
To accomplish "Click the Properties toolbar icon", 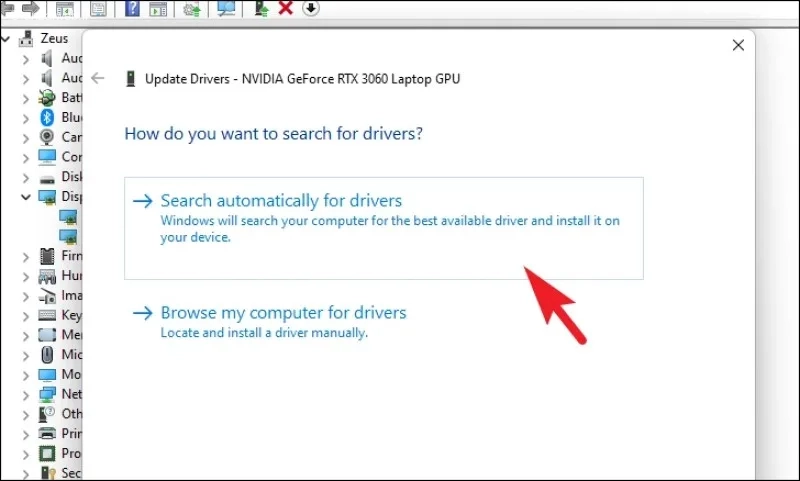I will (x=98, y=8).
